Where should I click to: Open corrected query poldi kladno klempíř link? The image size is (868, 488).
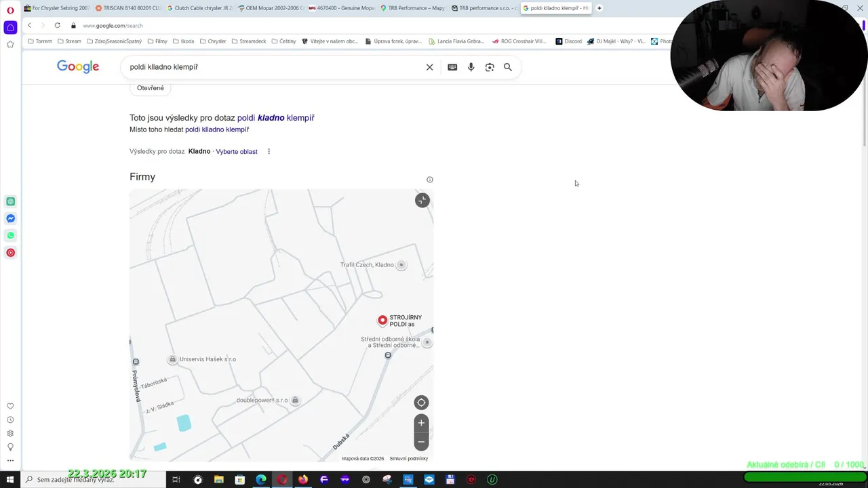point(276,118)
